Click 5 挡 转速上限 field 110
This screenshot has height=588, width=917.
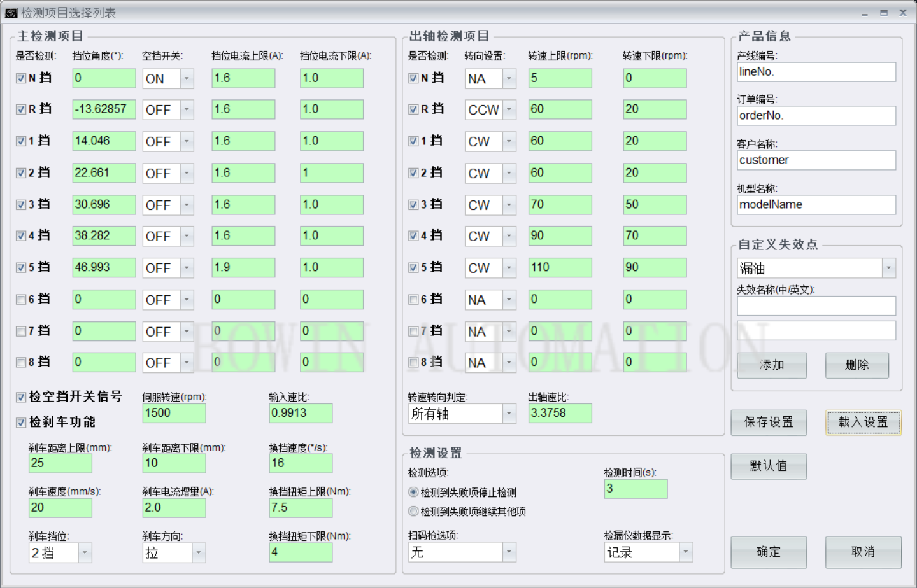tap(560, 268)
